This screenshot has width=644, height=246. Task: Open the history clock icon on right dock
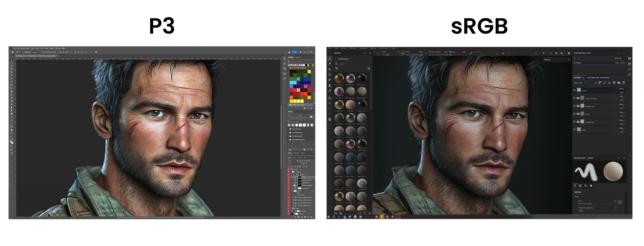tap(630, 69)
